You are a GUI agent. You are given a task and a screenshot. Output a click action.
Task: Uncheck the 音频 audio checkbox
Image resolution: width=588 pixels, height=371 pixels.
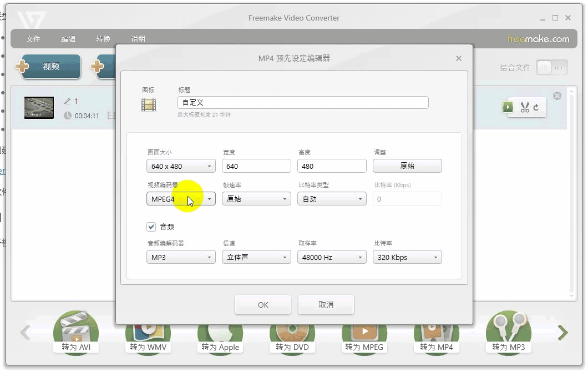pyautogui.click(x=151, y=227)
